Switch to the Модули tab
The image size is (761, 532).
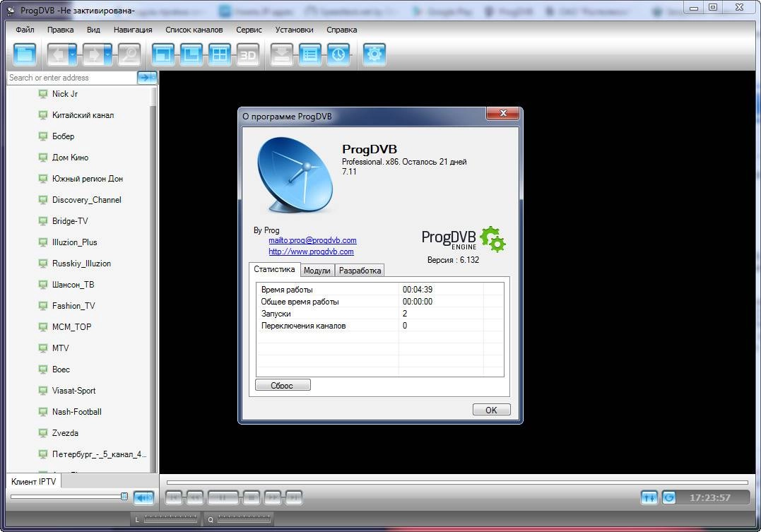[x=317, y=271]
